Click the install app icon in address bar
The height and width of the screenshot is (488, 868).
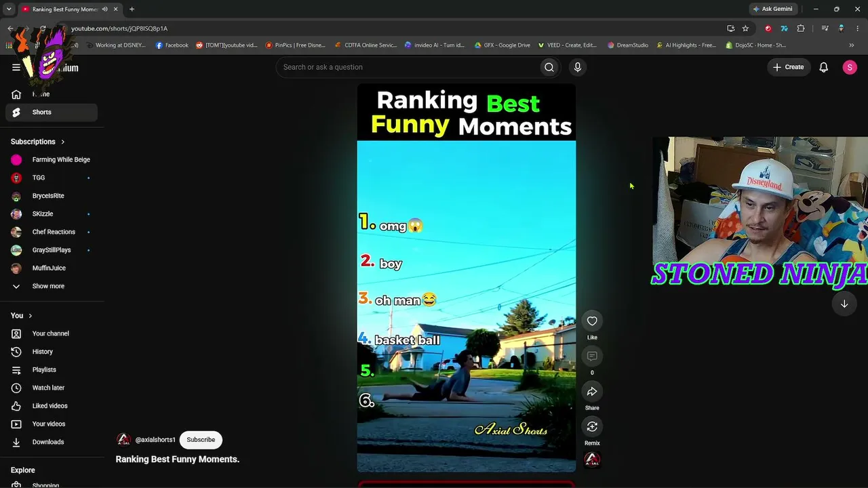730,28
